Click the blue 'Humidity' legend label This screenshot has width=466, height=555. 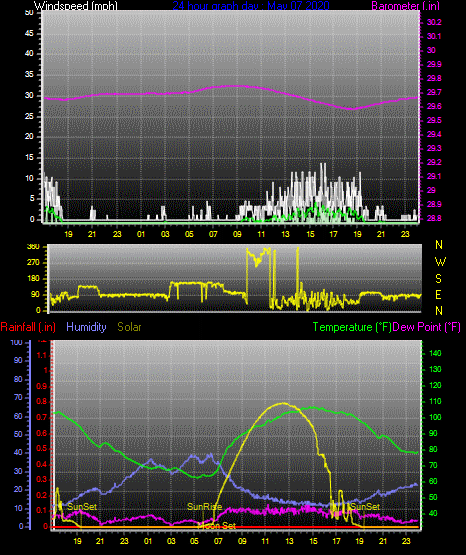(86, 327)
